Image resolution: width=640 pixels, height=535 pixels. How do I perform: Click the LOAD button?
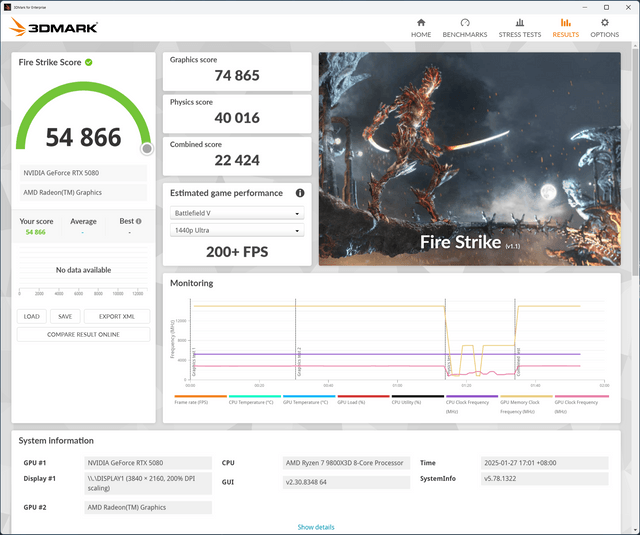pyautogui.click(x=31, y=316)
